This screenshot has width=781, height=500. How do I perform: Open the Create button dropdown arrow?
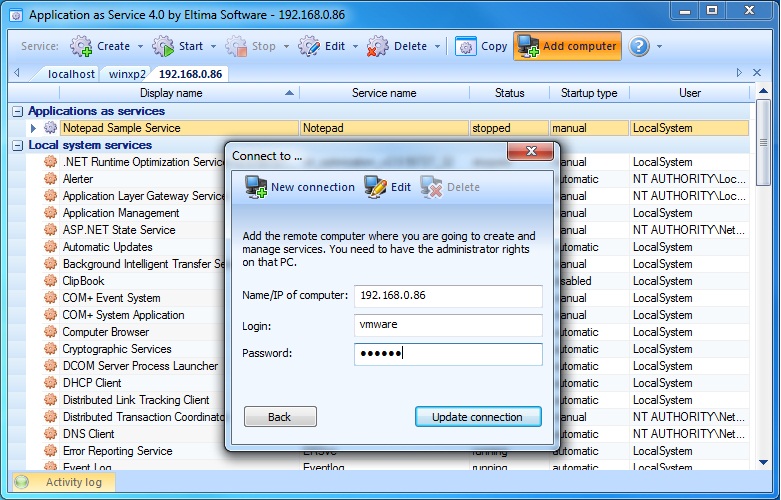click(140, 46)
